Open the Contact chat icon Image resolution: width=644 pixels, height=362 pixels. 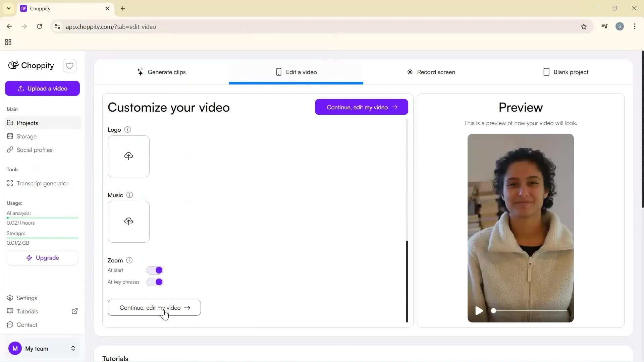pos(10,325)
